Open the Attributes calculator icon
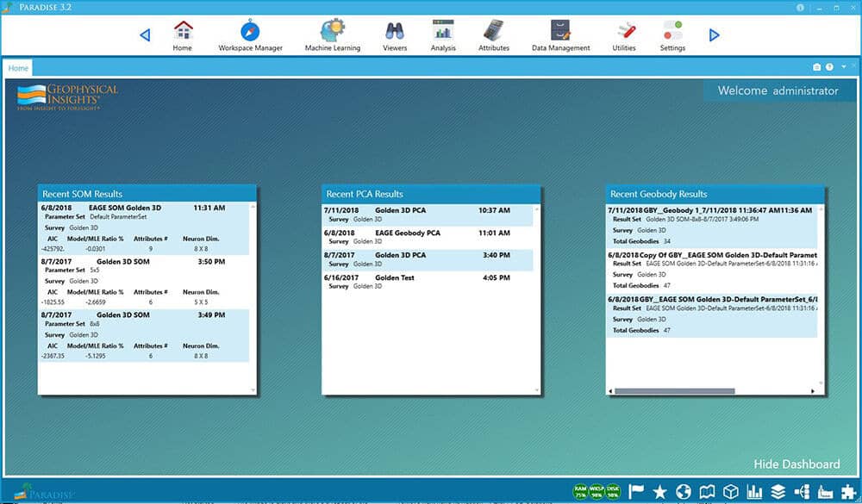 coord(494,35)
